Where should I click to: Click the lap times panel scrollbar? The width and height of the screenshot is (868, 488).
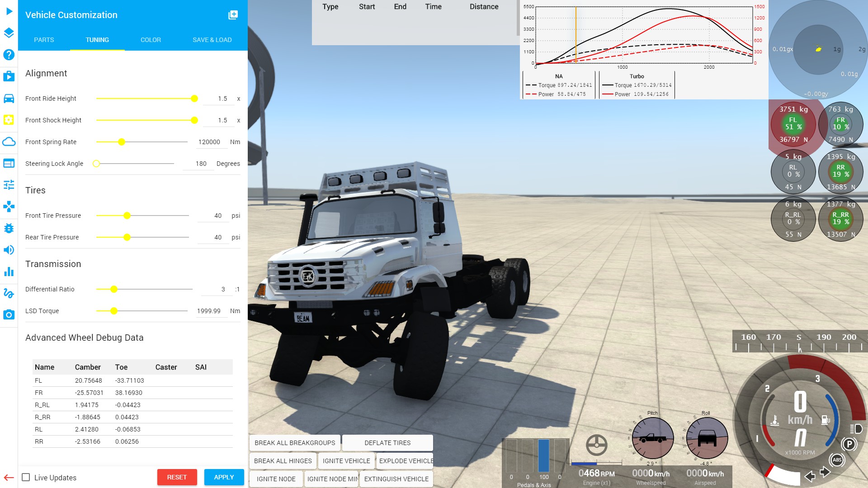(518, 18)
